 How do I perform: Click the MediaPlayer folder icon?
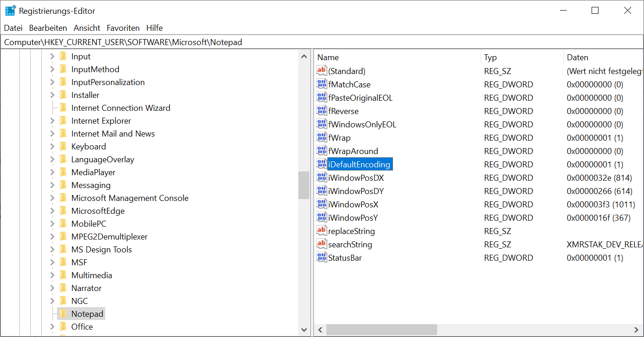(63, 172)
